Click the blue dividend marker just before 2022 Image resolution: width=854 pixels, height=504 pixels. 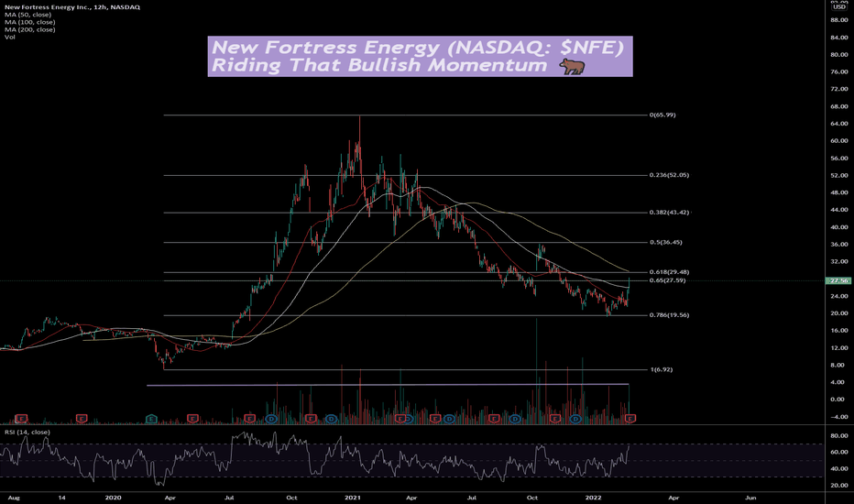click(x=575, y=419)
